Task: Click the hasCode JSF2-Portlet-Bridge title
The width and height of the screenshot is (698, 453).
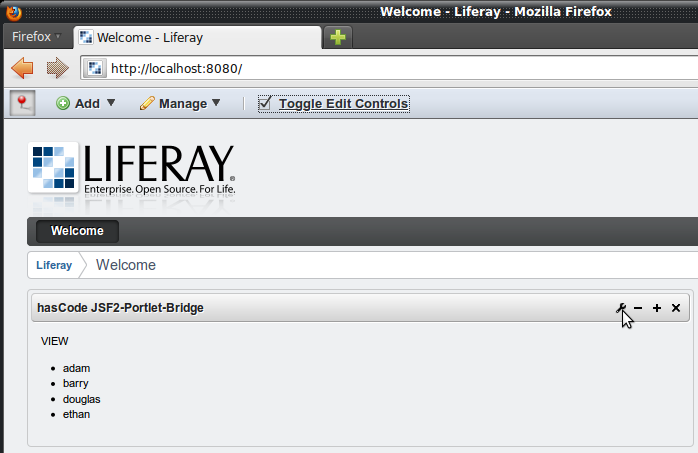Action: click(120, 308)
